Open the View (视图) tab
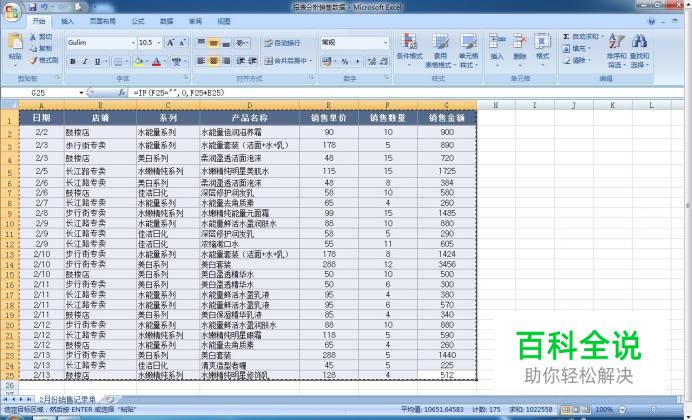 (x=224, y=21)
